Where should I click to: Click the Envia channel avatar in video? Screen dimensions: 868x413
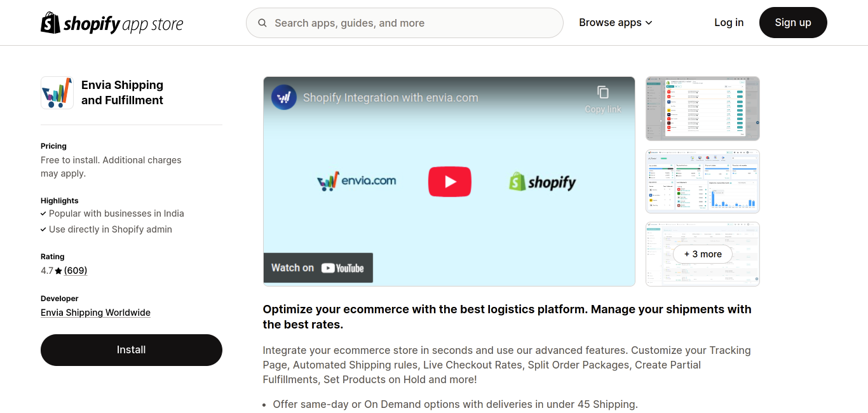point(284,97)
